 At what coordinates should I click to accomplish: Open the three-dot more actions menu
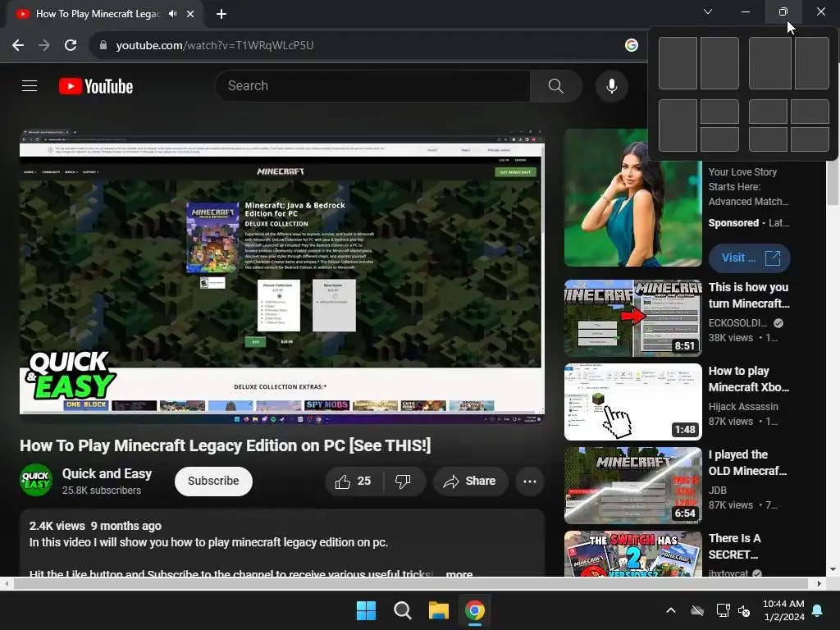point(530,481)
